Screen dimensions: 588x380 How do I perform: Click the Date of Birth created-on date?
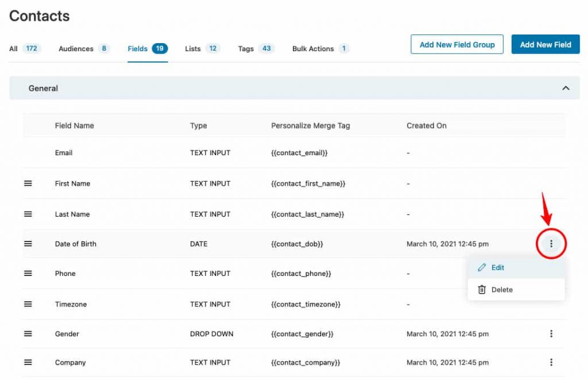pyautogui.click(x=447, y=244)
